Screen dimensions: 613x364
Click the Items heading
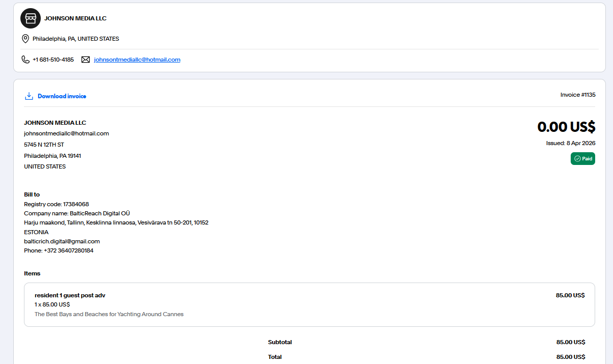[x=32, y=273]
